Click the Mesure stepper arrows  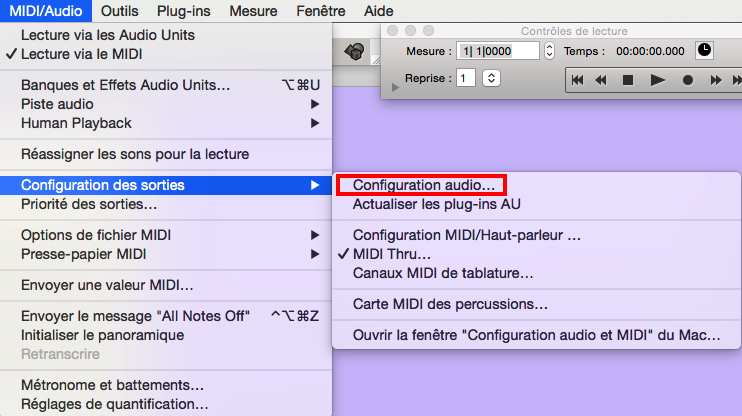point(548,50)
